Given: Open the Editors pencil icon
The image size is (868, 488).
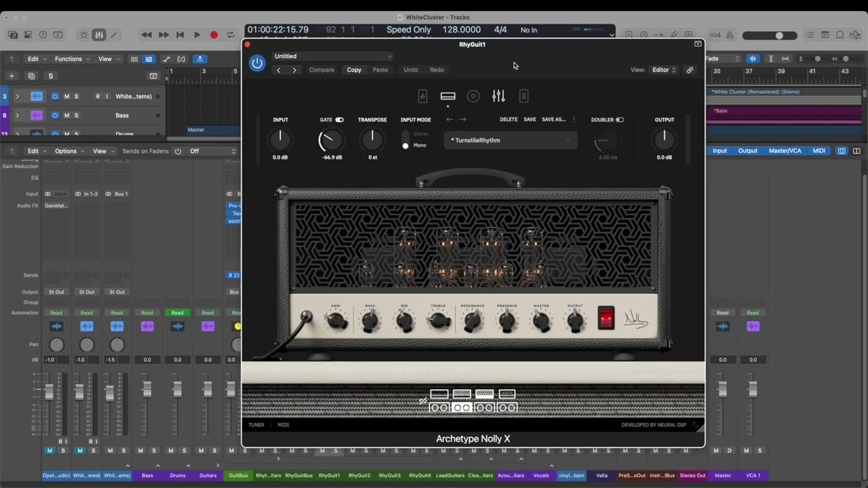Looking at the screenshot, I should [x=113, y=35].
